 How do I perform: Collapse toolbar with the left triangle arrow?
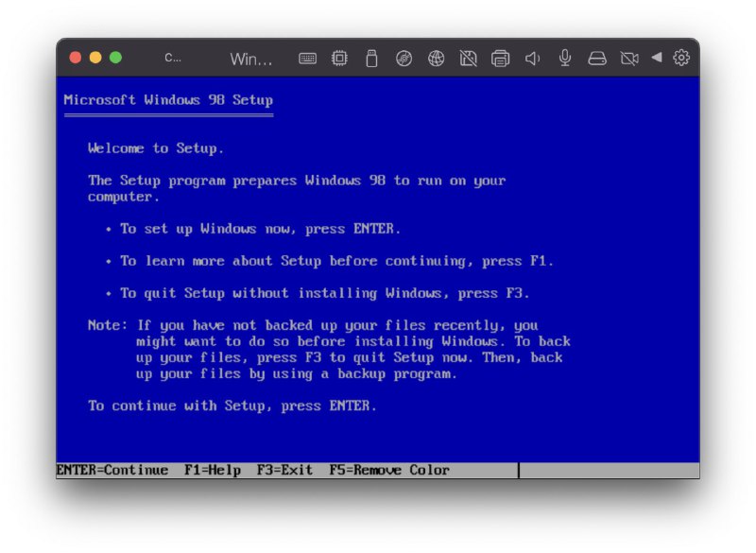656,58
